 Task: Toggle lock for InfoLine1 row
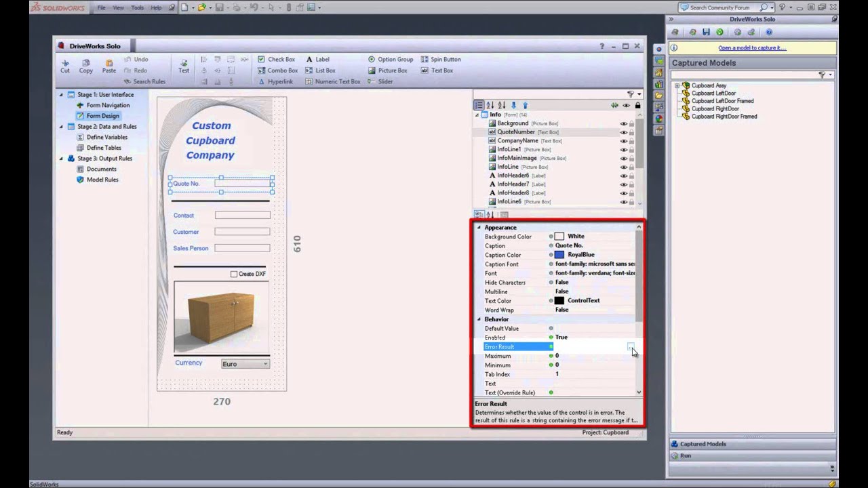(x=632, y=149)
